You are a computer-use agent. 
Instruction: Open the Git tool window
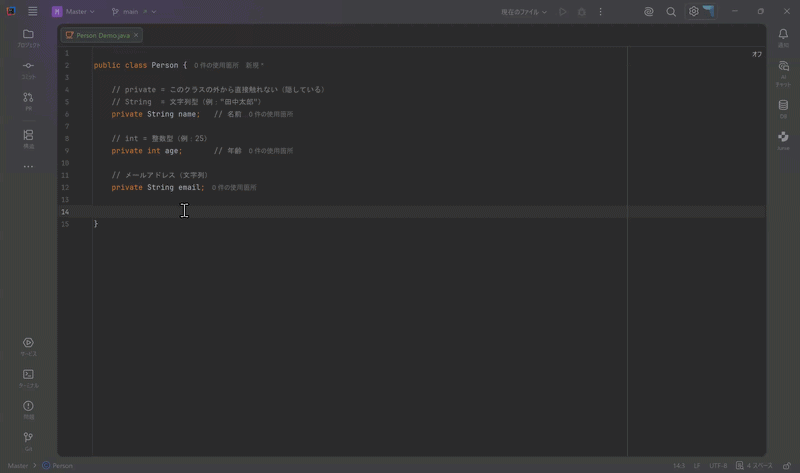point(29,441)
